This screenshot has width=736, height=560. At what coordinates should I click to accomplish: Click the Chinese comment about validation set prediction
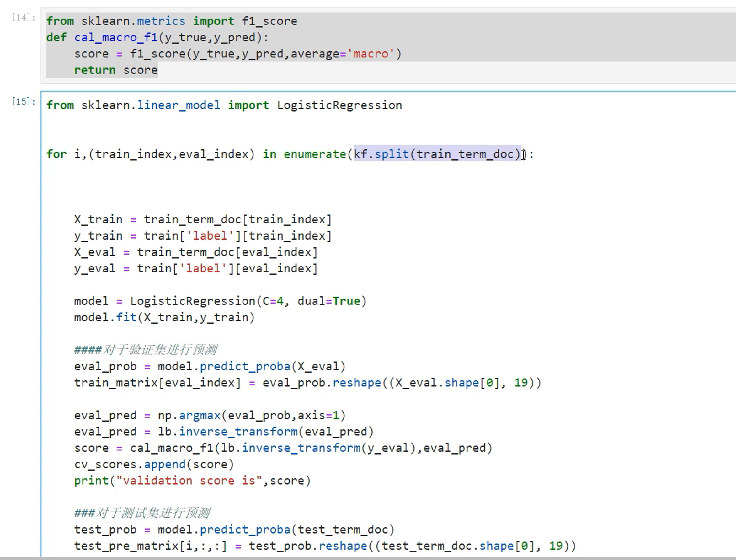(x=146, y=350)
